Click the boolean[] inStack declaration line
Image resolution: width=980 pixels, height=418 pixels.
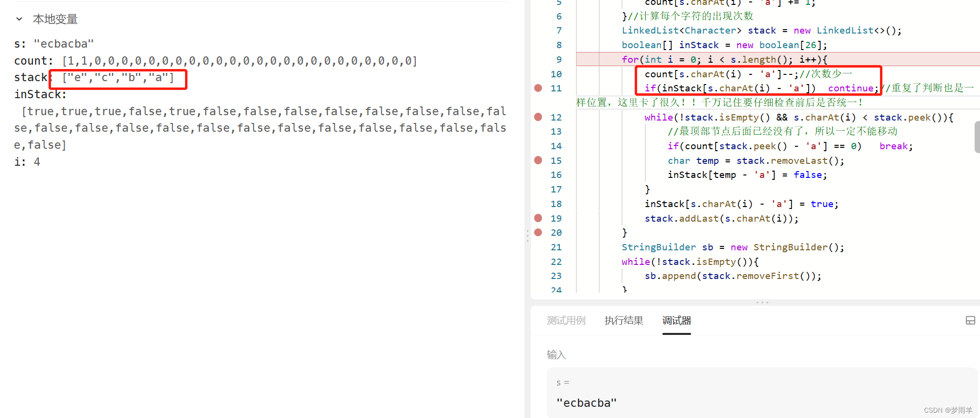[x=725, y=45]
